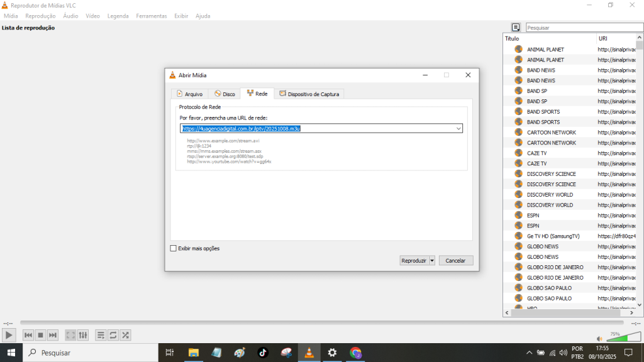
Task: Click the Stop playback icon
Action: coord(40,335)
